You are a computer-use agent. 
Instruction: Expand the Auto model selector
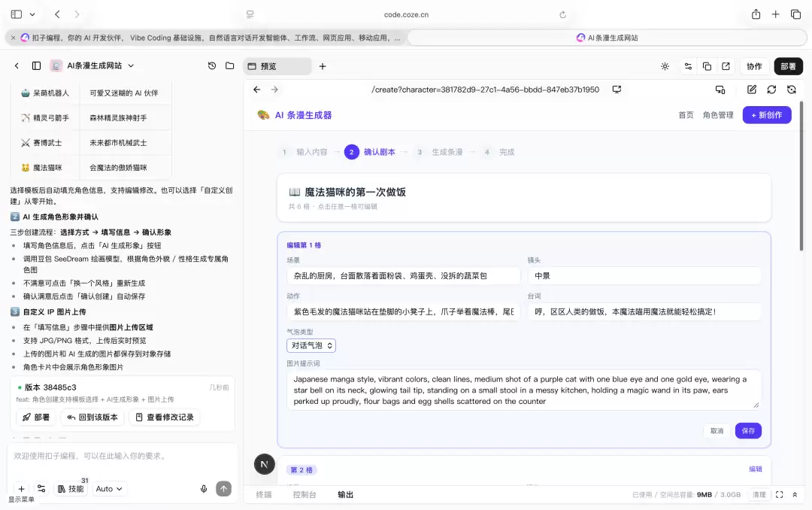tap(109, 489)
